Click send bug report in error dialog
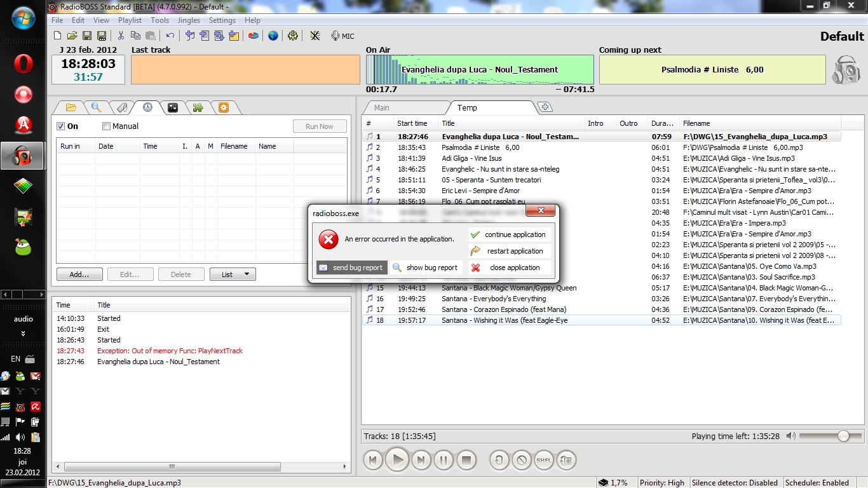The height and width of the screenshot is (488, 868). point(352,268)
